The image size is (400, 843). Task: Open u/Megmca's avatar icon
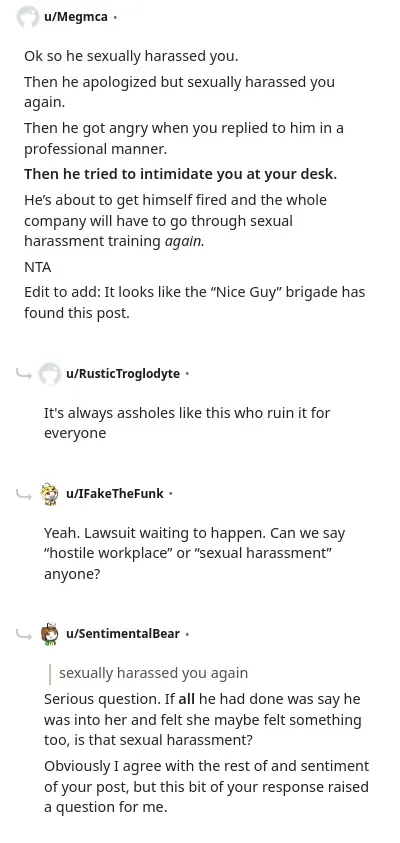(27, 17)
